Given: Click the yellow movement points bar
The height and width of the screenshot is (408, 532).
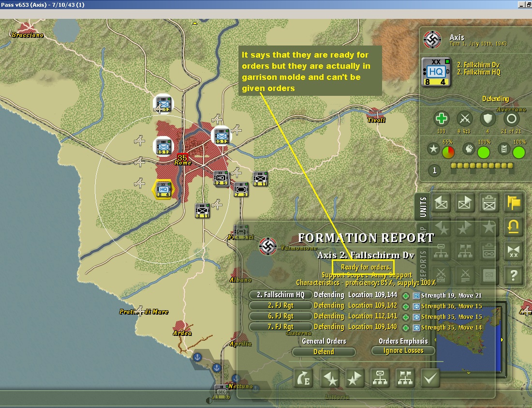Looking at the screenshot, I should tap(482, 166).
